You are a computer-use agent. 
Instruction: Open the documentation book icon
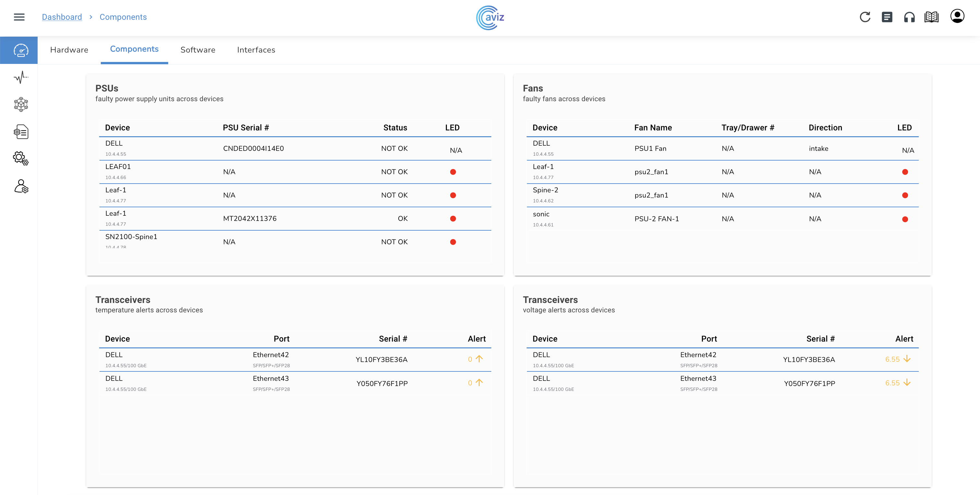tap(931, 17)
